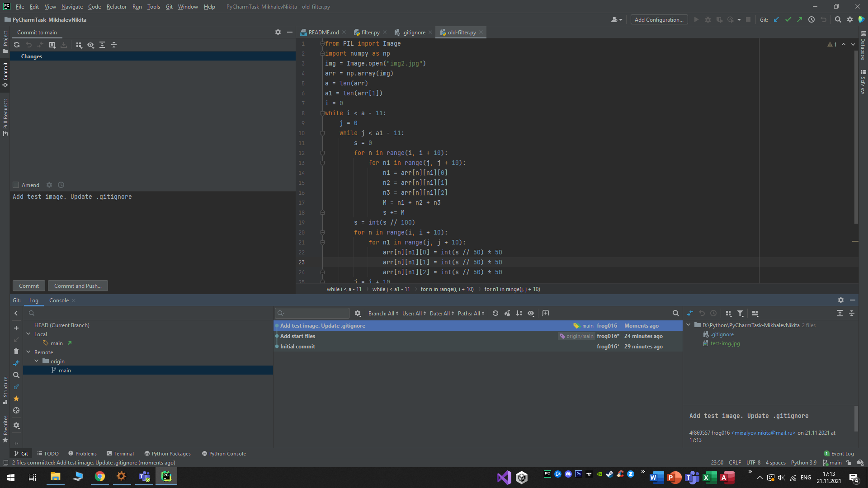Image resolution: width=868 pixels, height=488 pixels.
Task: Enable the Amend checkbox
Action: click(x=16, y=185)
